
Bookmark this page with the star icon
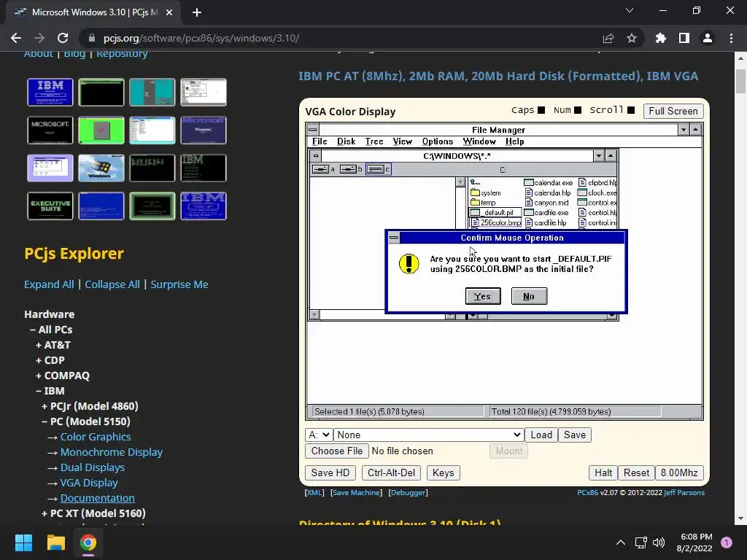coord(632,38)
